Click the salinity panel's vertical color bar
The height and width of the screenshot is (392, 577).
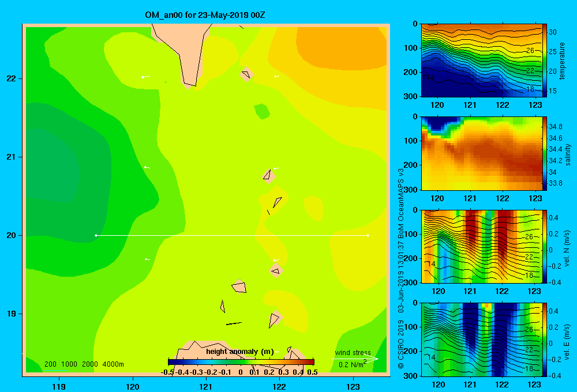click(x=545, y=153)
